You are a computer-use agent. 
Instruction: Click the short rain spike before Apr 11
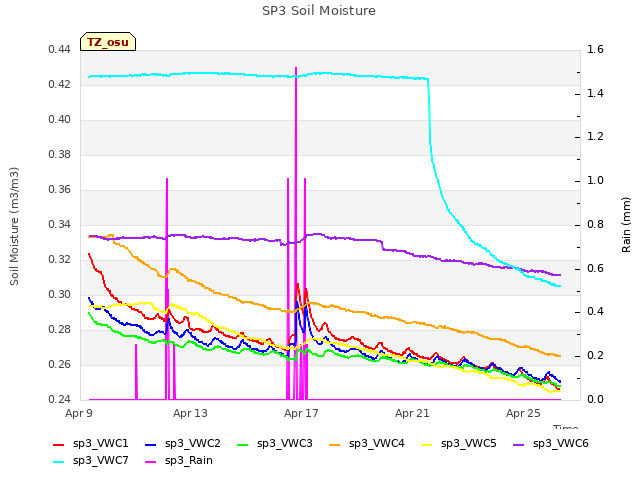coord(136,371)
